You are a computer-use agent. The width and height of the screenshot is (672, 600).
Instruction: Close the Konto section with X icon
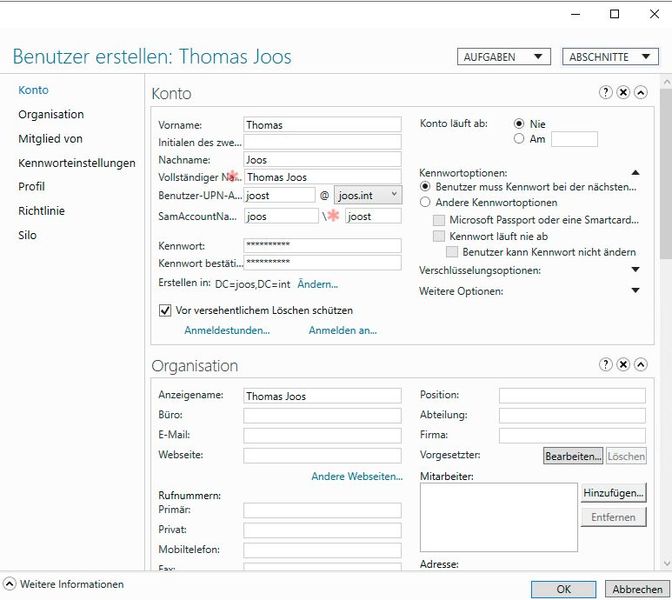point(623,92)
